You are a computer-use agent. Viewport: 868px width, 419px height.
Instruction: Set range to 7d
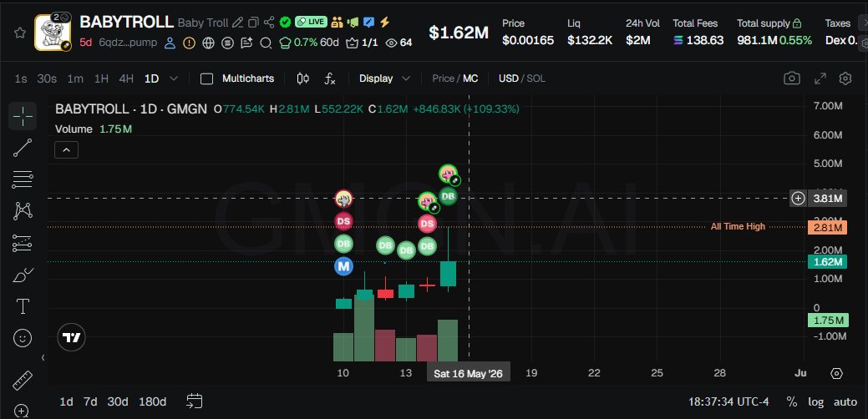90,401
